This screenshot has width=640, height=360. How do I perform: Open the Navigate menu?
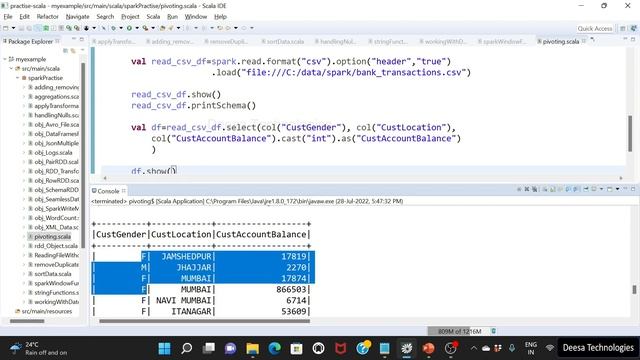[77, 17]
